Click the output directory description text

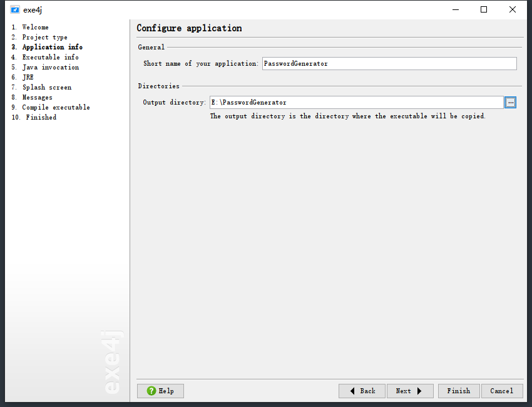[348, 116]
